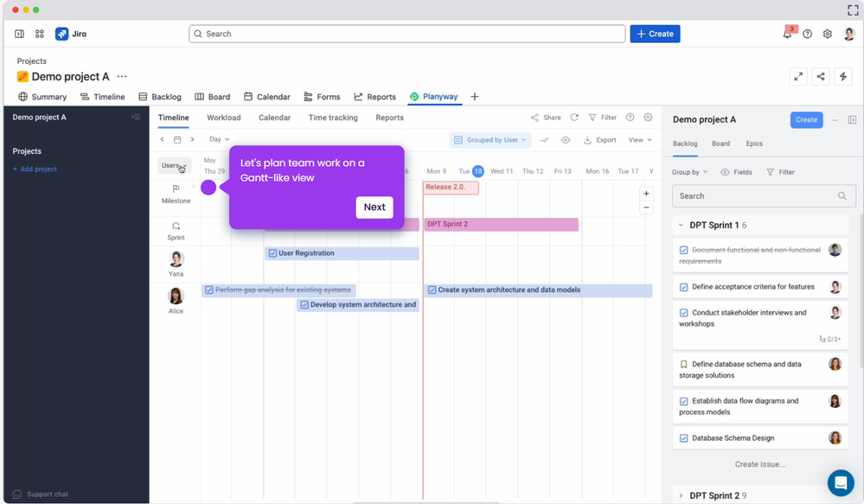Open Grouped by User dropdown

point(490,140)
